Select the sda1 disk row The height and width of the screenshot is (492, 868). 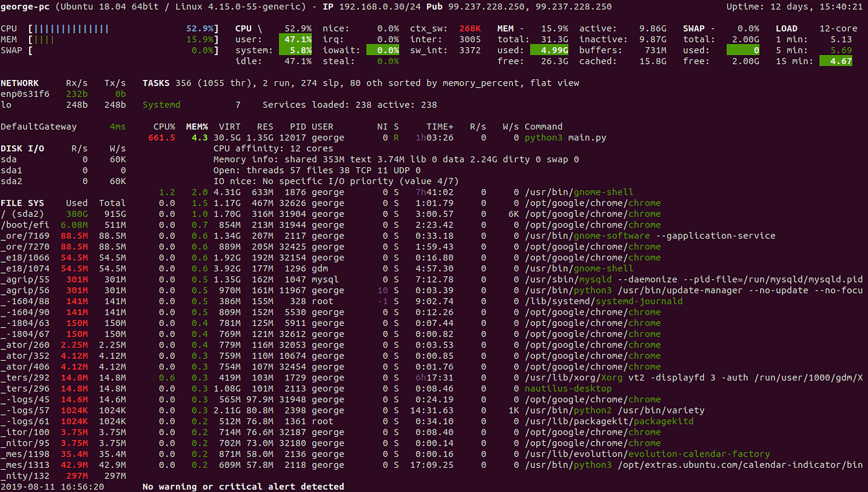(x=63, y=170)
